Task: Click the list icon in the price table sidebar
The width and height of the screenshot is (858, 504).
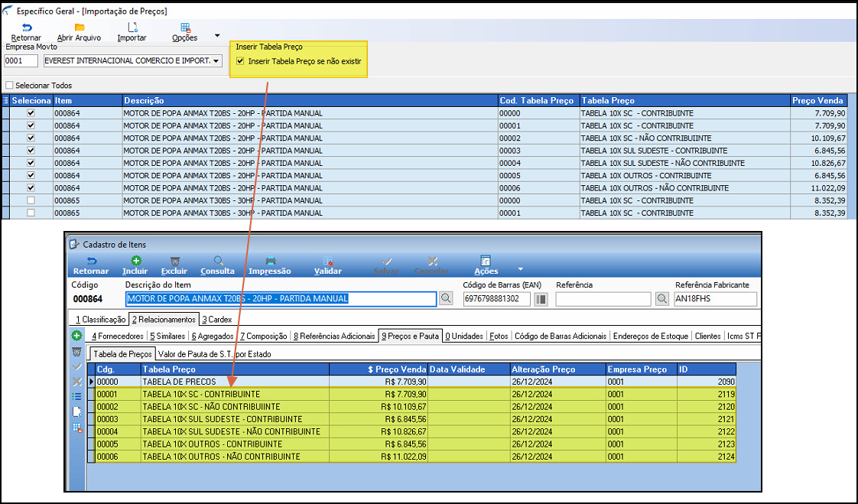Action: [76, 397]
